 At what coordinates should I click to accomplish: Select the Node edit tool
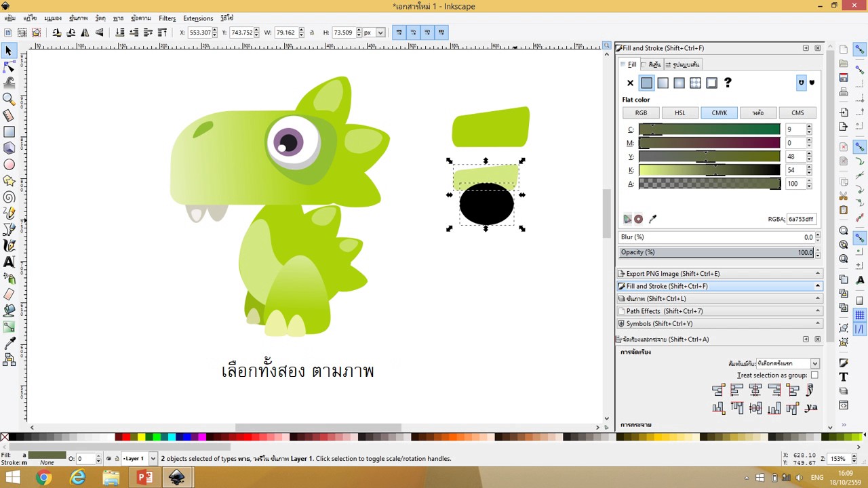(x=9, y=67)
